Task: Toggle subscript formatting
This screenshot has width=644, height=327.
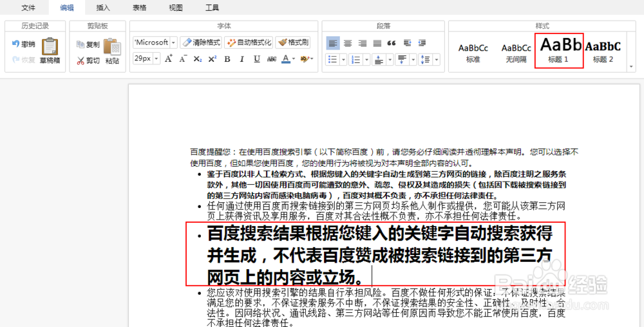Action: click(198, 59)
